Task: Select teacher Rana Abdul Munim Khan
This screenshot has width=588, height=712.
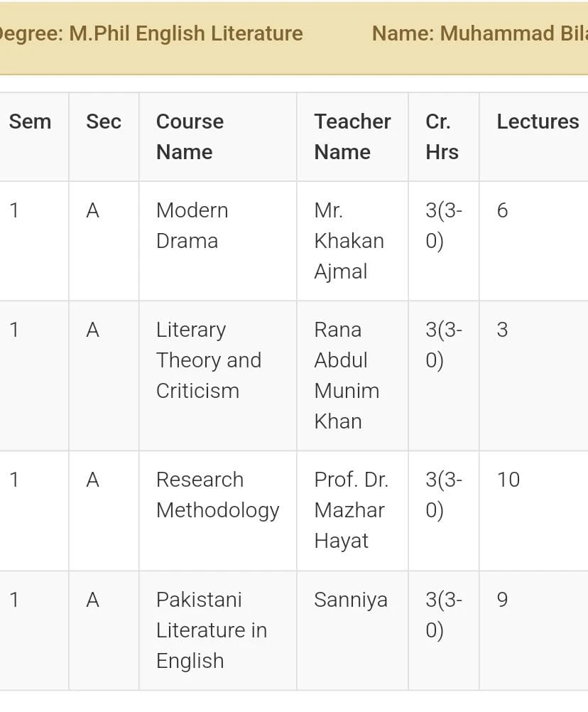Action: coord(347,375)
